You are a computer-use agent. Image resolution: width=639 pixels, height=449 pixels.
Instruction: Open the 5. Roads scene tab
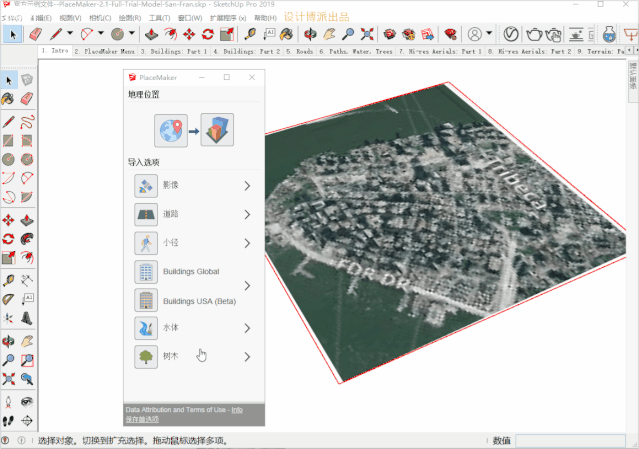click(300, 51)
